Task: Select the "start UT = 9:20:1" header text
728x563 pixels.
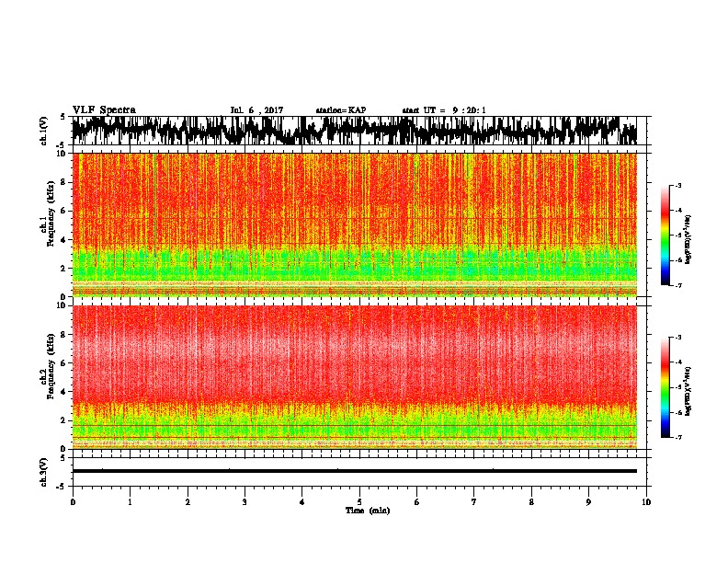Action: [x=444, y=110]
